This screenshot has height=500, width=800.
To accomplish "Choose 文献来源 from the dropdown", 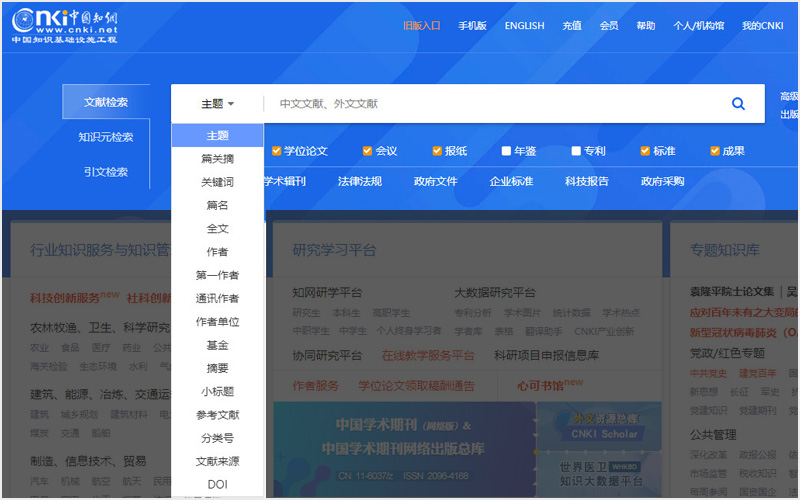I will [217, 461].
